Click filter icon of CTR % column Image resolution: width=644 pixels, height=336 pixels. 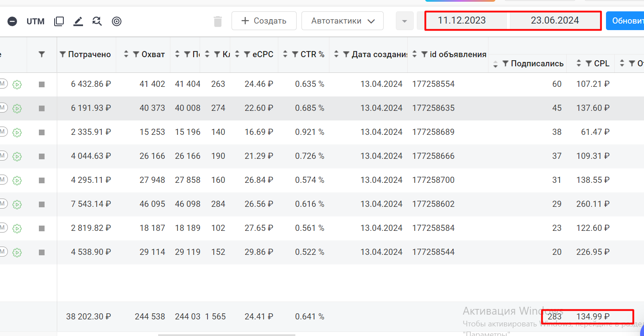click(x=295, y=55)
